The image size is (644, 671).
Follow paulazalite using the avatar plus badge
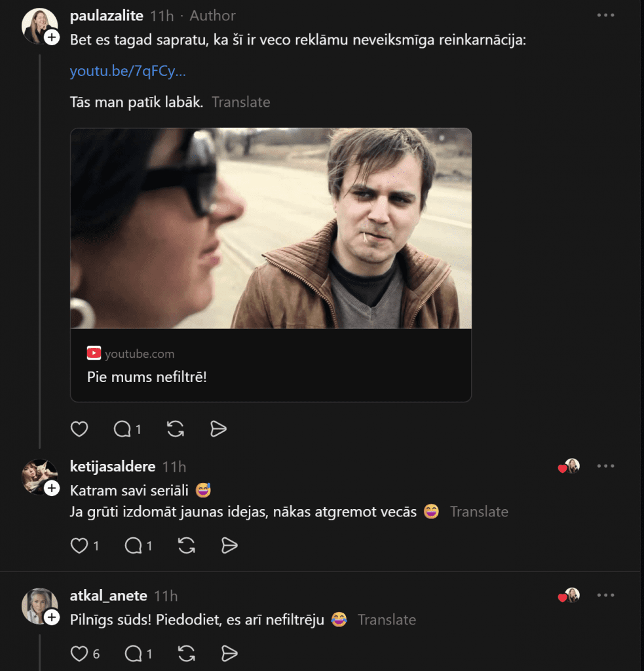pyautogui.click(x=52, y=38)
